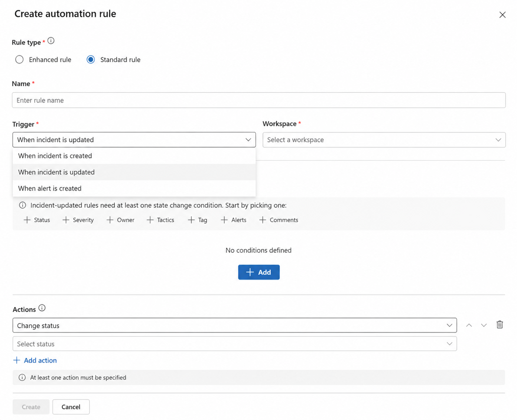517x420 pixels.
Task: Click the Enter rule name field
Action: (x=258, y=100)
